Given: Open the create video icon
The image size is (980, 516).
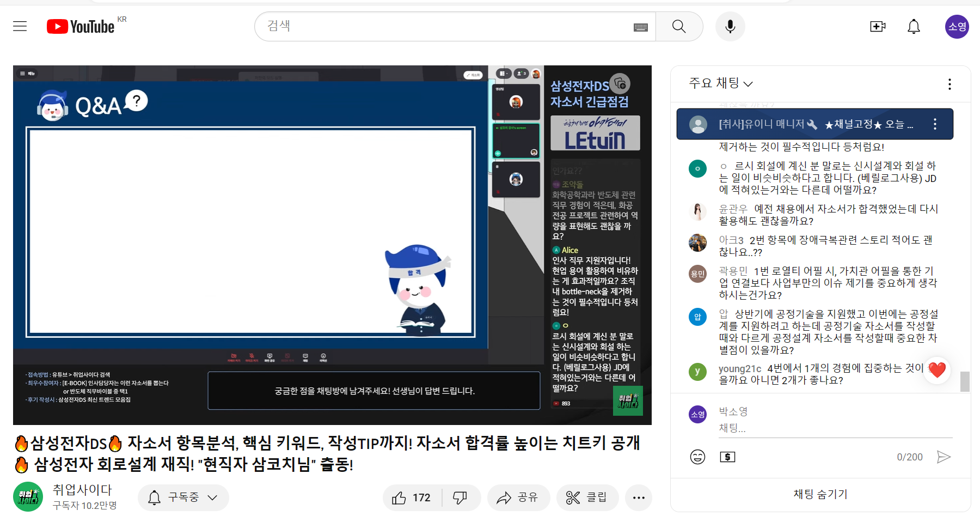Looking at the screenshot, I should click(x=878, y=26).
